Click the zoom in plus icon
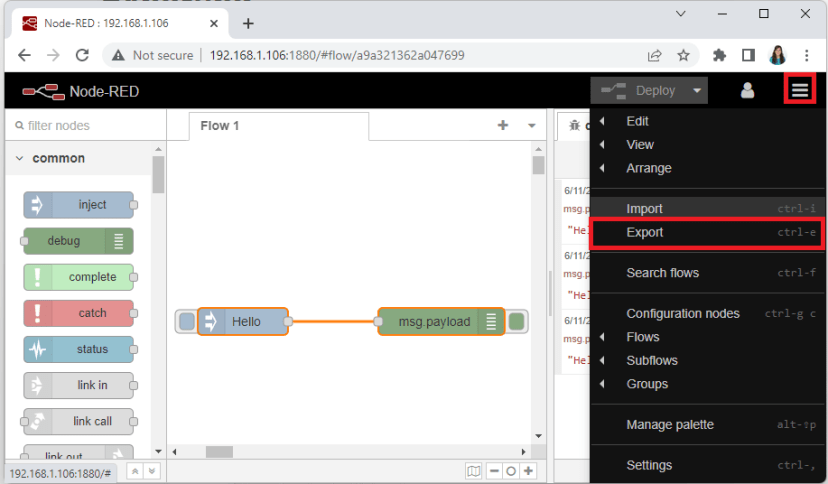The image size is (828, 484). tap(528, 471)
